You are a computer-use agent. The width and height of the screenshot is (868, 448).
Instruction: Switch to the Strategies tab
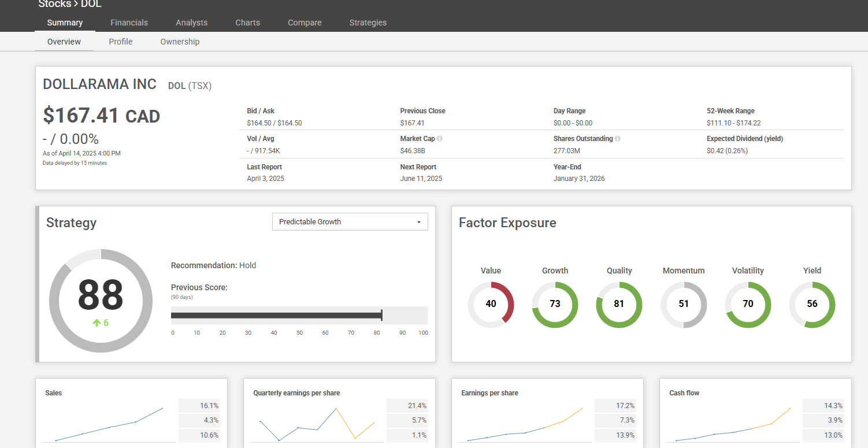point(368,23)
